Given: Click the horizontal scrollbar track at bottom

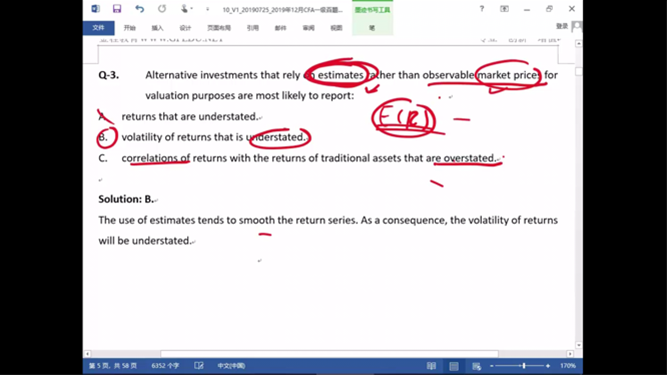Looking at the screenshot, I should point(328,354).
